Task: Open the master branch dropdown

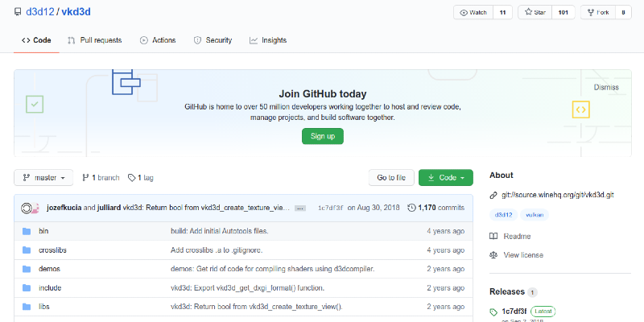Action: pos(43,177)
